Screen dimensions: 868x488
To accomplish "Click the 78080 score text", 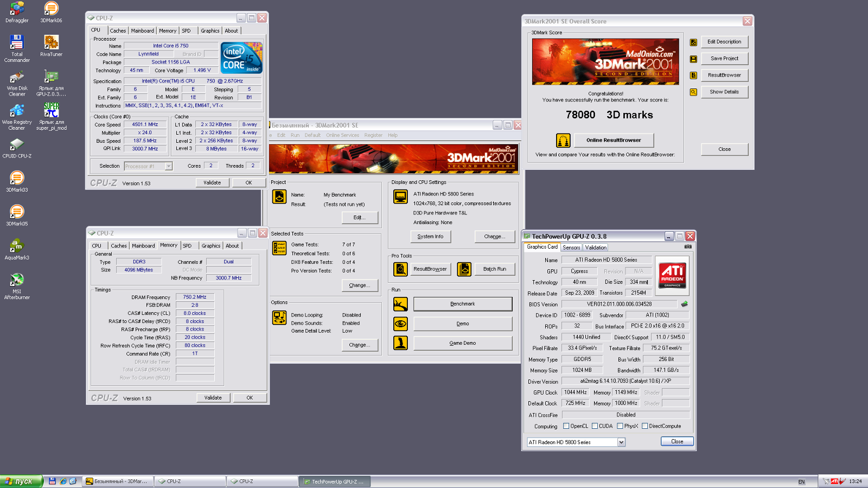I will 580,115.
